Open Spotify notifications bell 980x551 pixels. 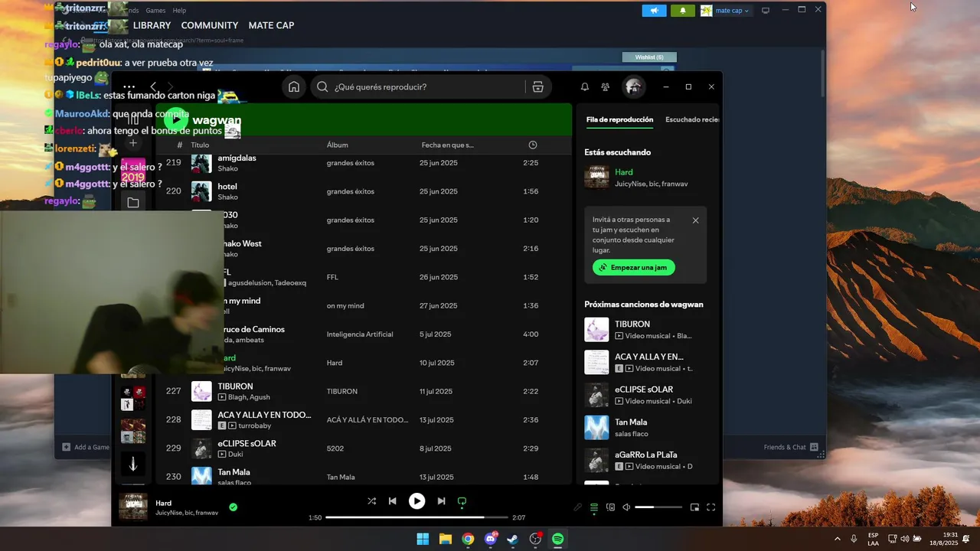coord(585,86)
